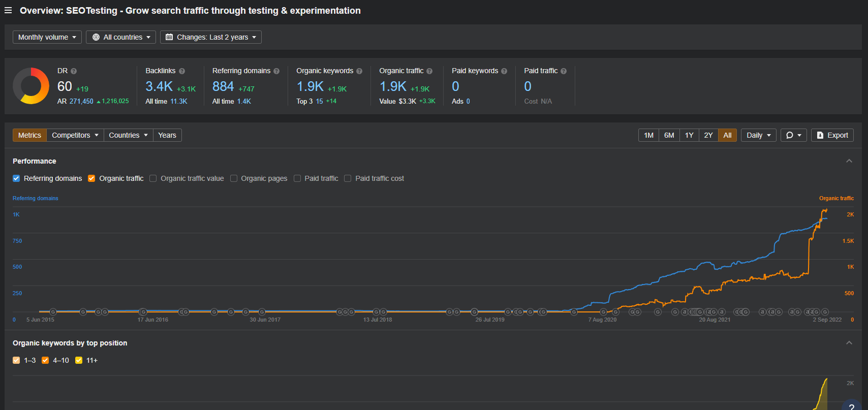Select the 6M time range

tap(669, 135)
